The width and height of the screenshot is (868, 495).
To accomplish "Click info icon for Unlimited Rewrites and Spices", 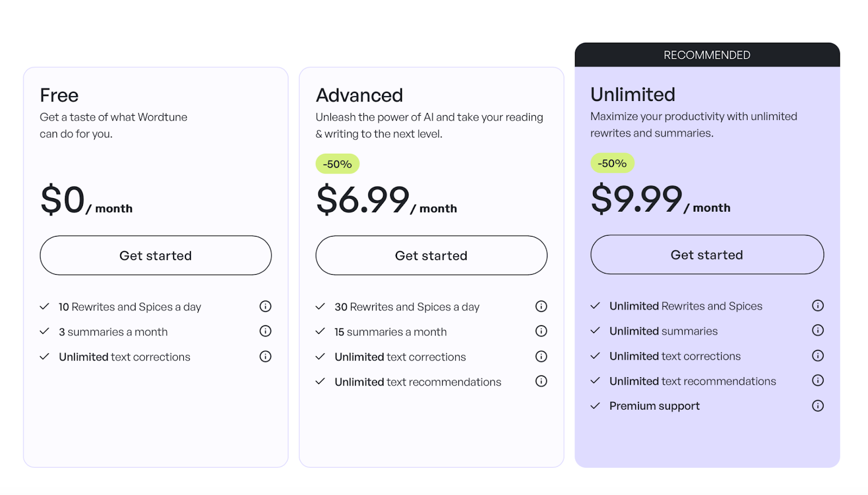I will [x=818, y=306].
